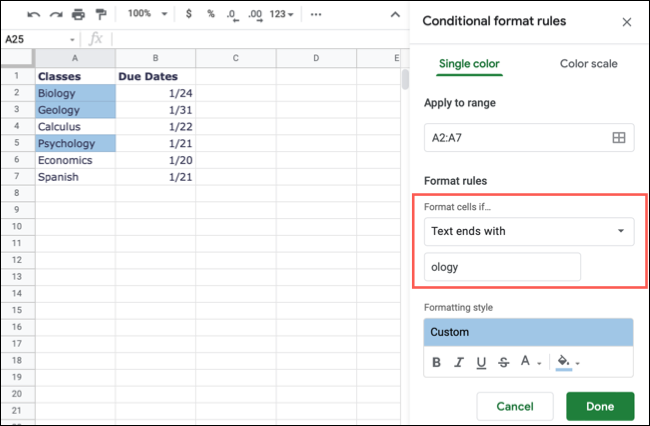Click the Decrease decimal places icon

coord(233,15)
